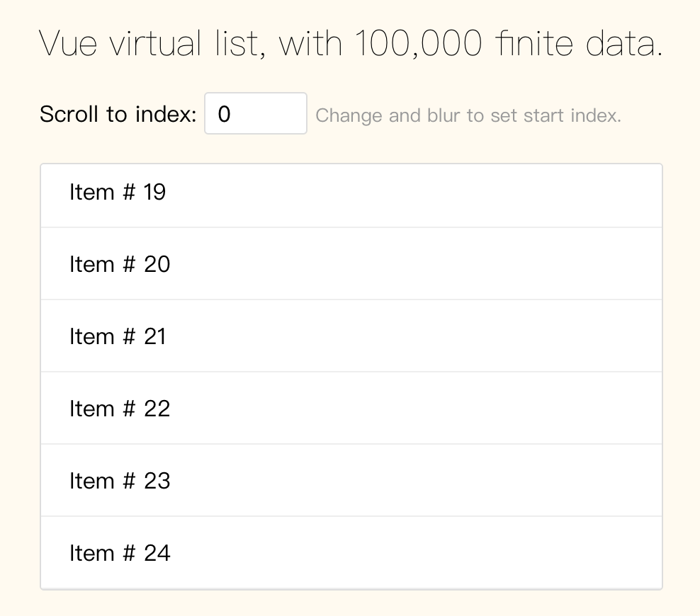
Task: Select the Item # 23 row
Action: [351, 481]
